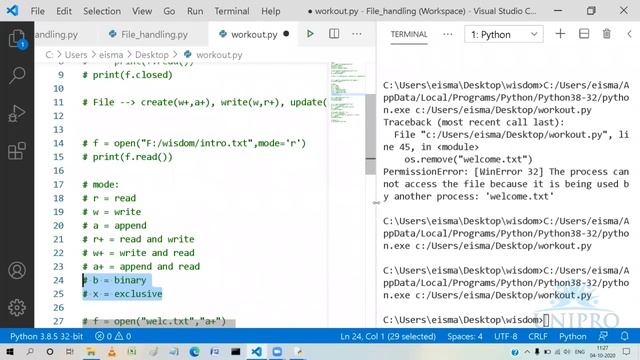Viewport: 640px width, 360px height.
Task: Click 'Ln 24, Col 1' status entry
Action: click(388, 336)
